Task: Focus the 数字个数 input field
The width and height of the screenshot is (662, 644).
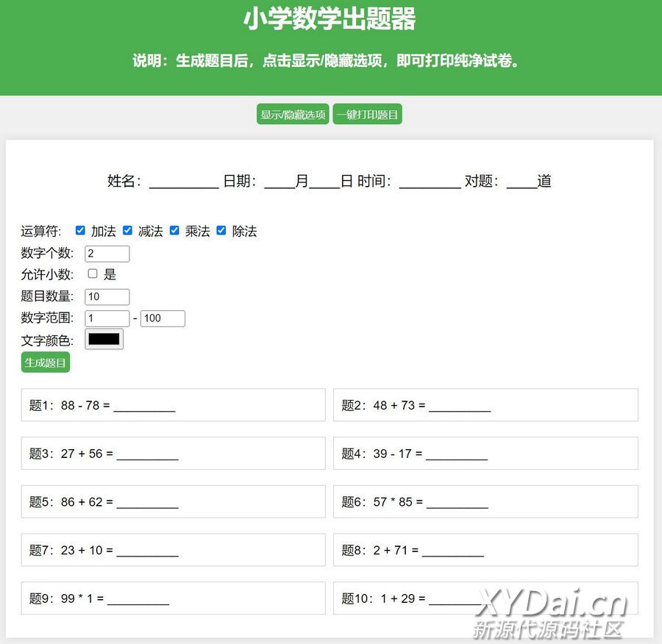Action: (x=107, y=254)
